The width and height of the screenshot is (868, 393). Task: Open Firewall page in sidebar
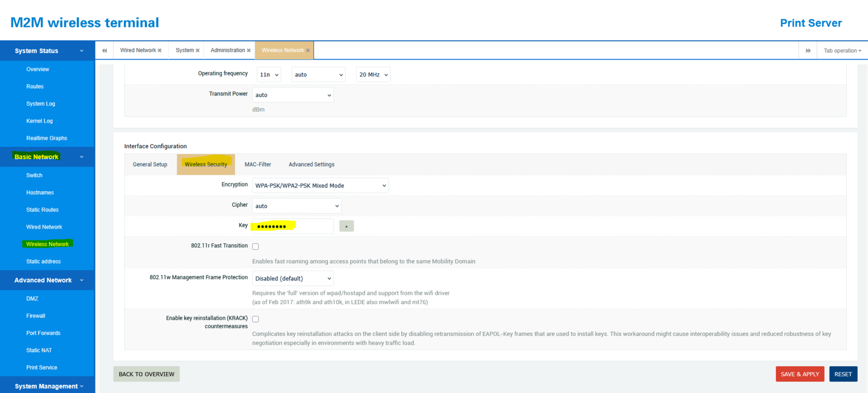(x=36, y=316)
